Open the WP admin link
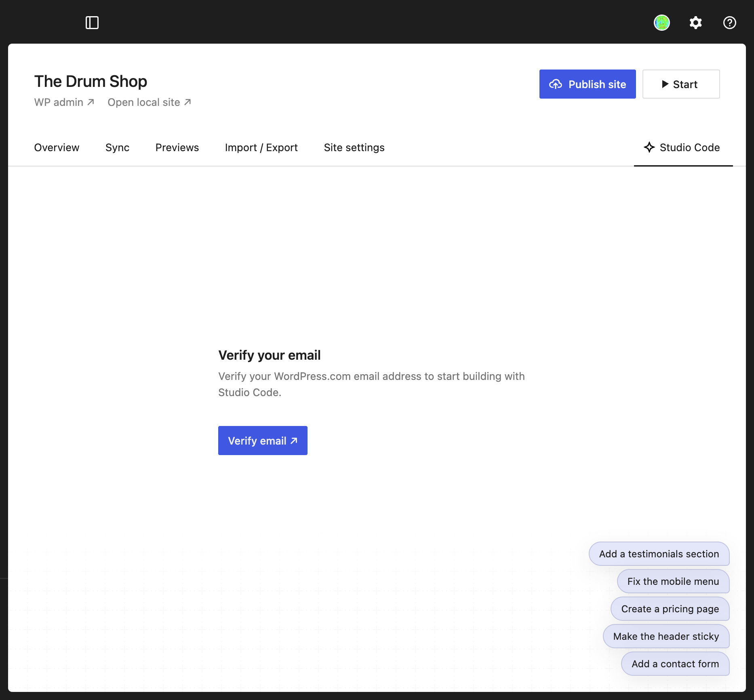 [64, 102]
